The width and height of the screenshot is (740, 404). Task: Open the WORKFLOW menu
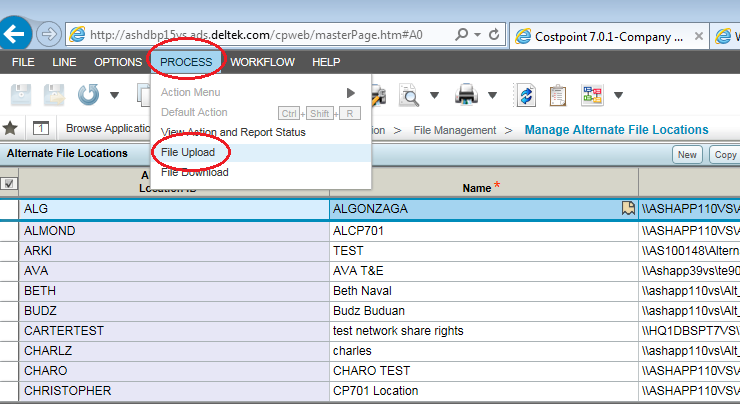click(x=262, y=62)
